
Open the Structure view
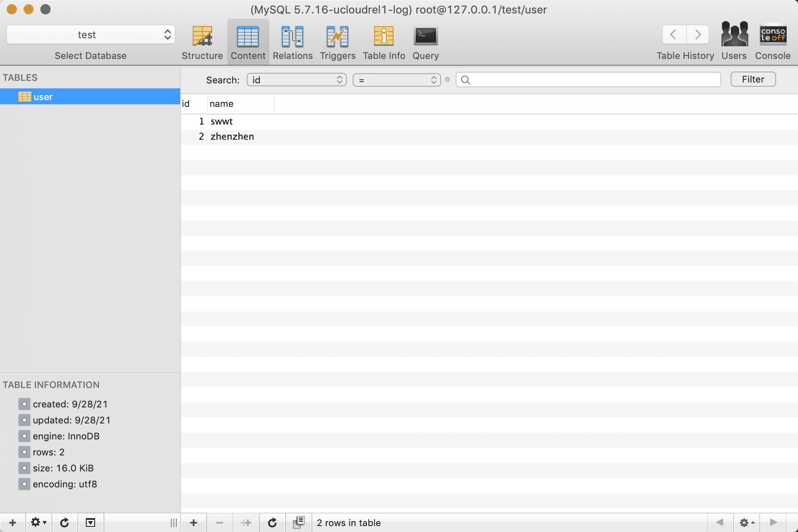pyautogui.click(x=202, y=42)
